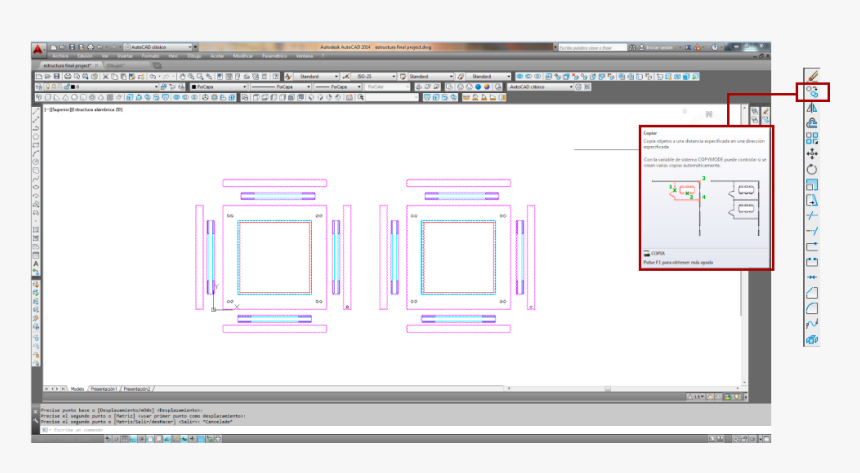Click Save in the quick access toolbar
Viewport: 860px width, 473px height.
click(72, 47)
